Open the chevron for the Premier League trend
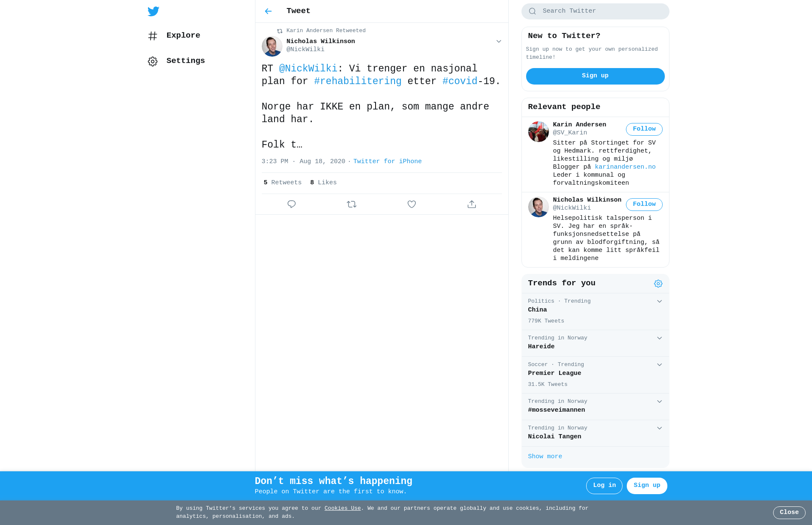 [x=659, y=365]
